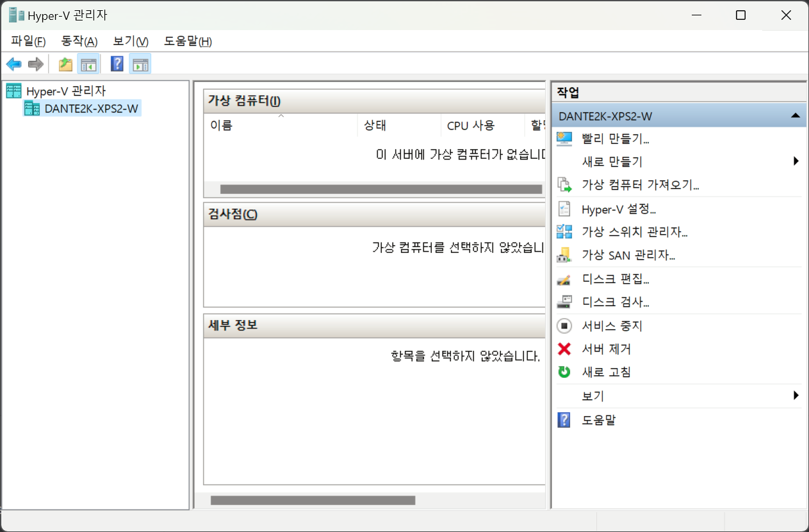This screenshot has height=532, width=809.
Task: Click the 세부 정보 section header
Action: (x=374, y=325)
